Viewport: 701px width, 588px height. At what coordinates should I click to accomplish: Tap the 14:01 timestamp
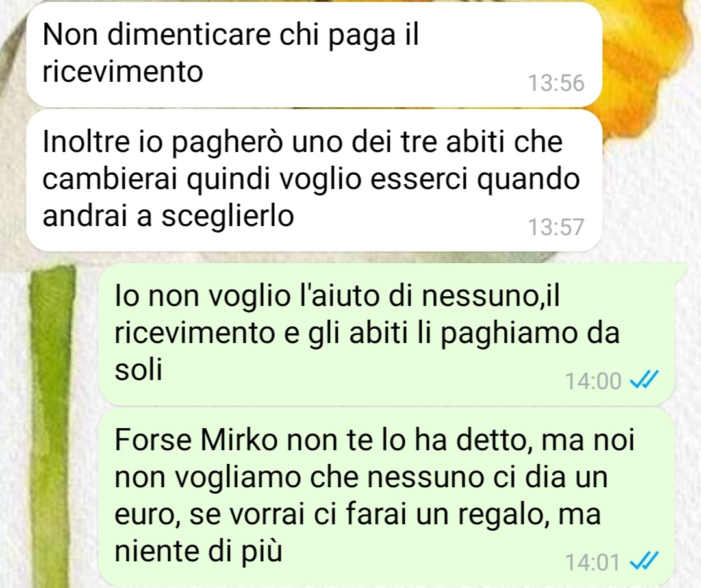593,562
